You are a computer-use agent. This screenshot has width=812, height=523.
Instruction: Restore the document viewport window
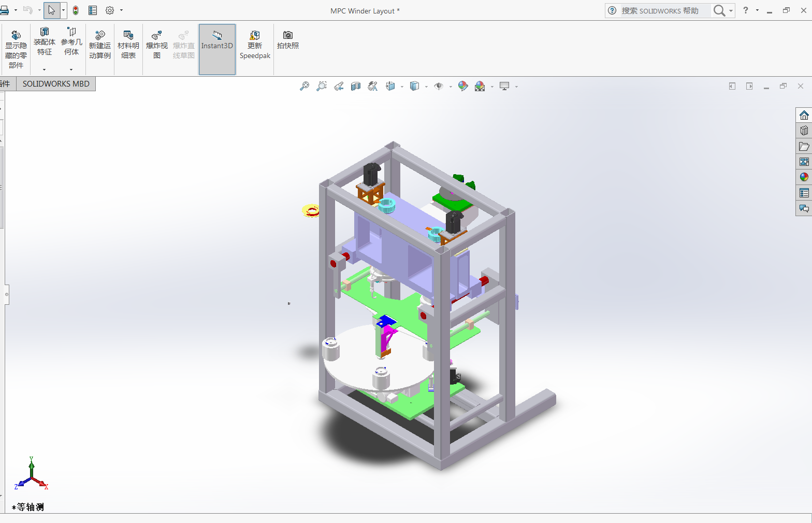coord(783,86)
